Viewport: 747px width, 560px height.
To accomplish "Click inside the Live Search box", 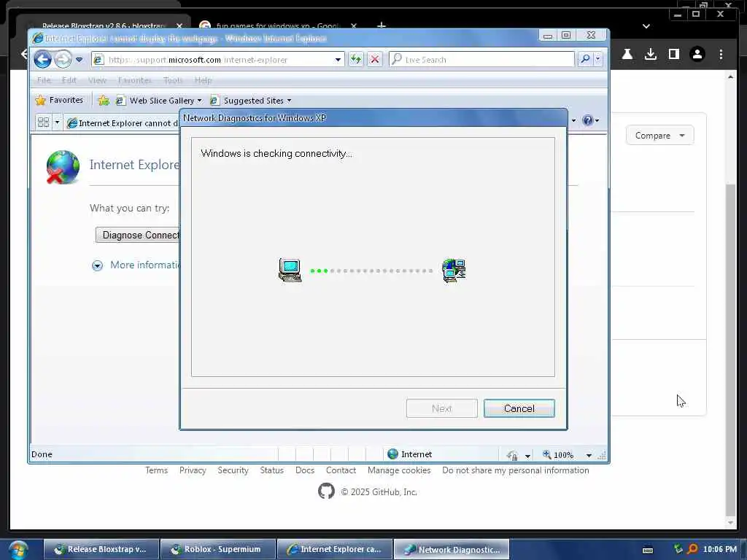I will pos(481,60).
